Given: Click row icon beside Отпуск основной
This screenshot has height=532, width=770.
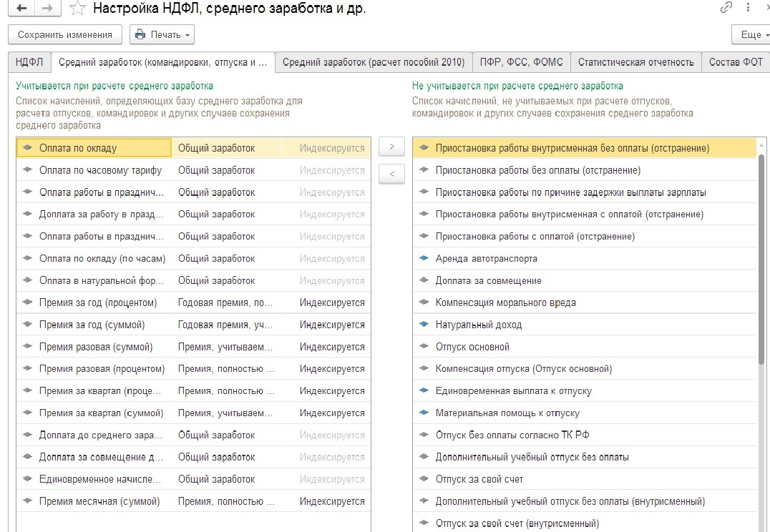Looking at the screenshot, I should pos(424,347).
